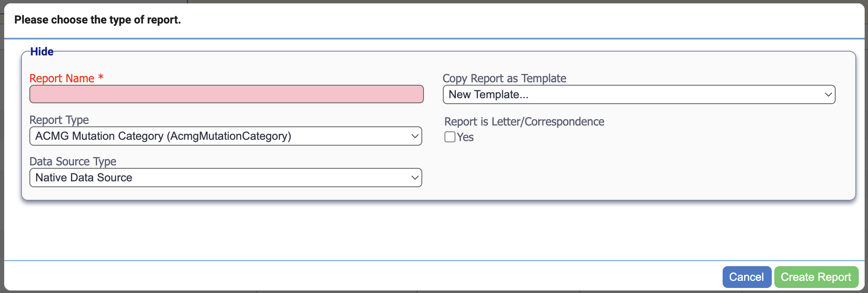Screen dimensions: 868x293
Task: Collapse the form via the Hide link
Action: point(42,51)
